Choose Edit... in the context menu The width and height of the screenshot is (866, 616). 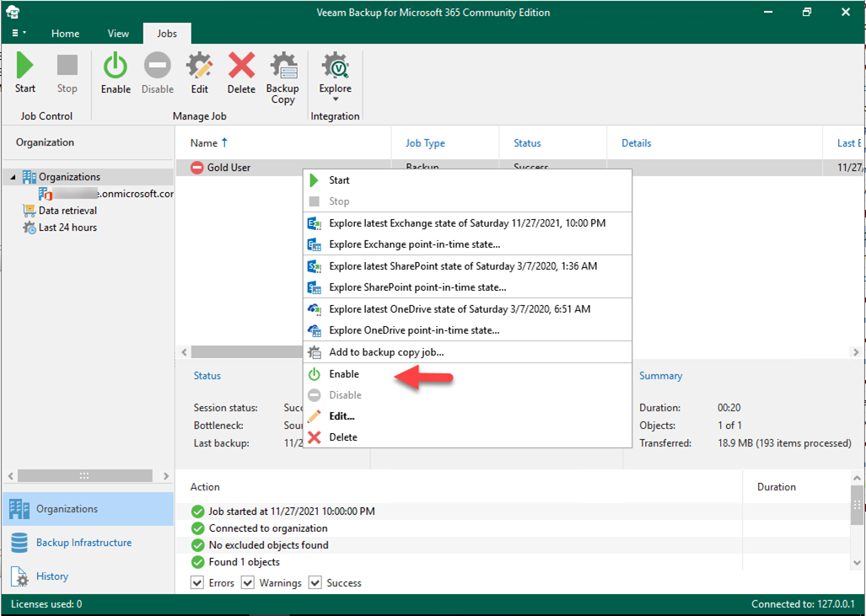pos(467,416)
